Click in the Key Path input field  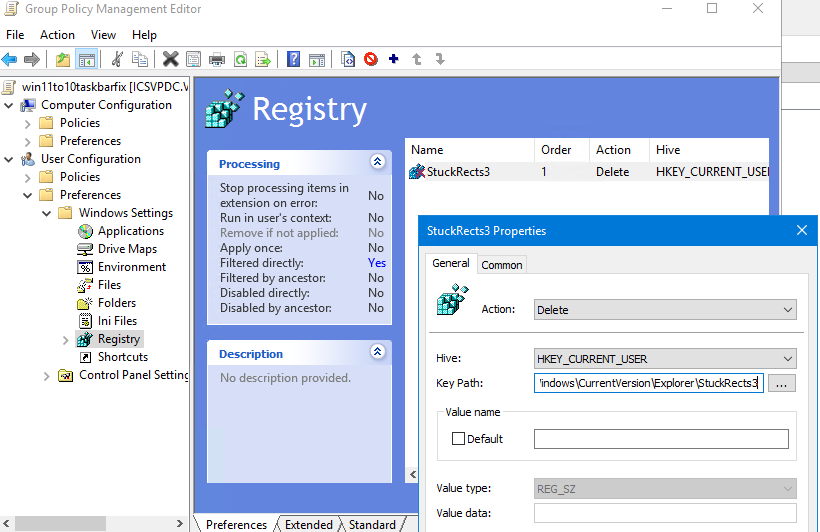(x=648, y=383)
